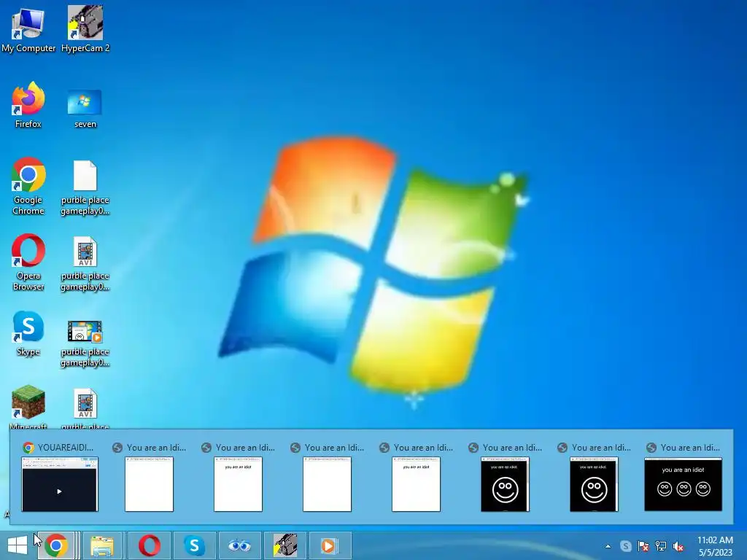Open the clock showing 11:02 AM
The height and width of the screenshot is (560, 747).
[x=715, y=546]
